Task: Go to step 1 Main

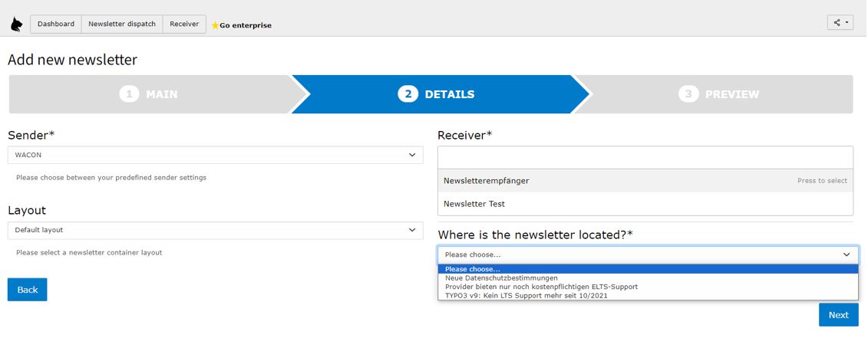Action: [149, 94]
